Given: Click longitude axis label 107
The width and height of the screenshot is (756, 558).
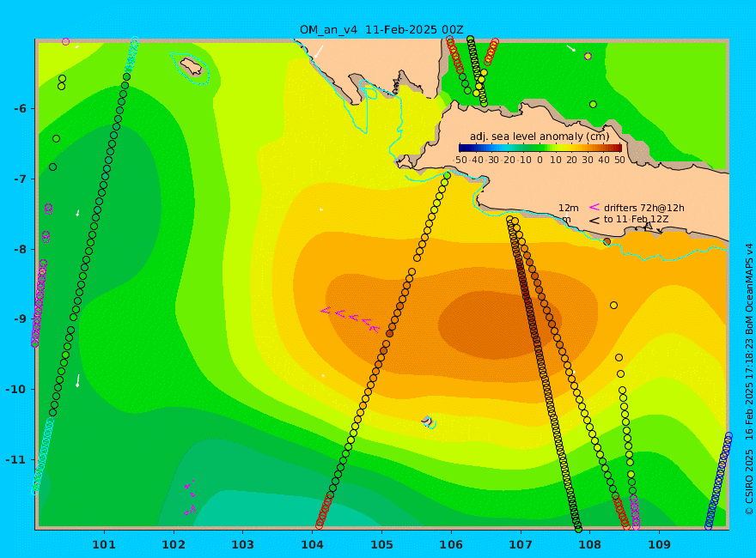Looking at the screenshot, I should coord(521,544).
